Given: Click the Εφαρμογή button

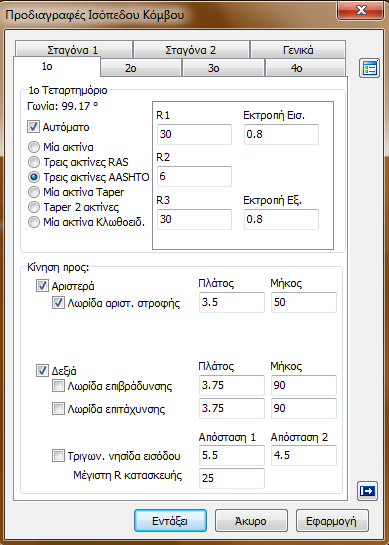Looking at the screenshot, I should tap(332, 521).
